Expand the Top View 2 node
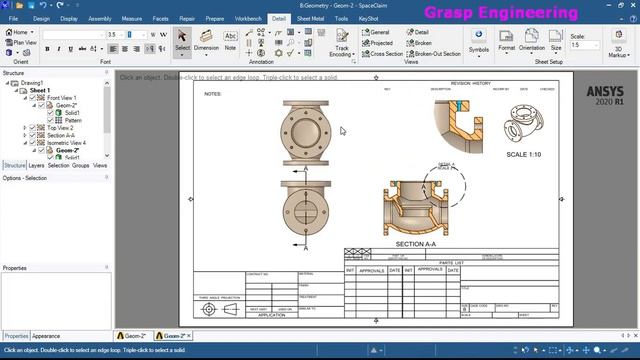This screenshot has width=640, height=360. click(x=25, y=128)
